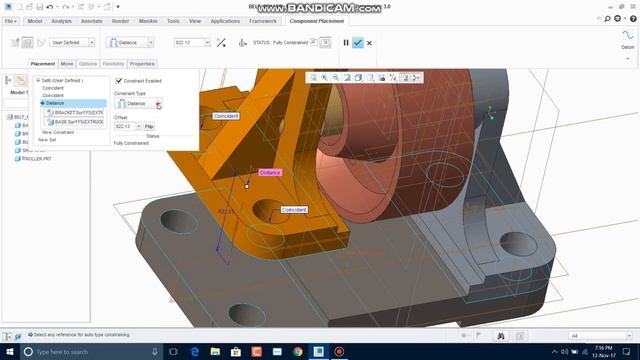This screenshot has width=640, height=360.
Task: Click the Flip button next to offset
Action: (x=149, y=127)
